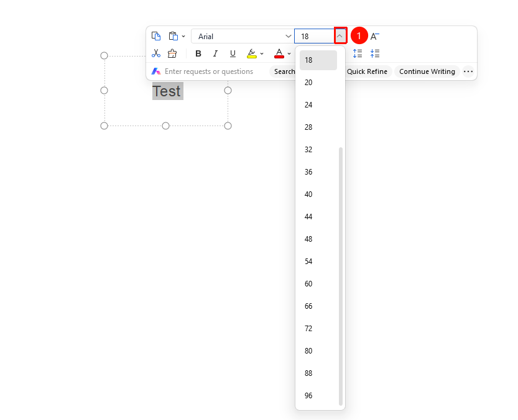This screenshot has width=518, height=420.
Task: Collapse the font size dropdown arrow
Action: pos(340,36)
